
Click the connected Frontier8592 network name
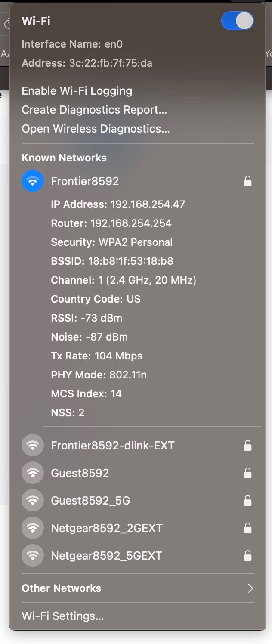pyautogui.click(x=85, y=181)
